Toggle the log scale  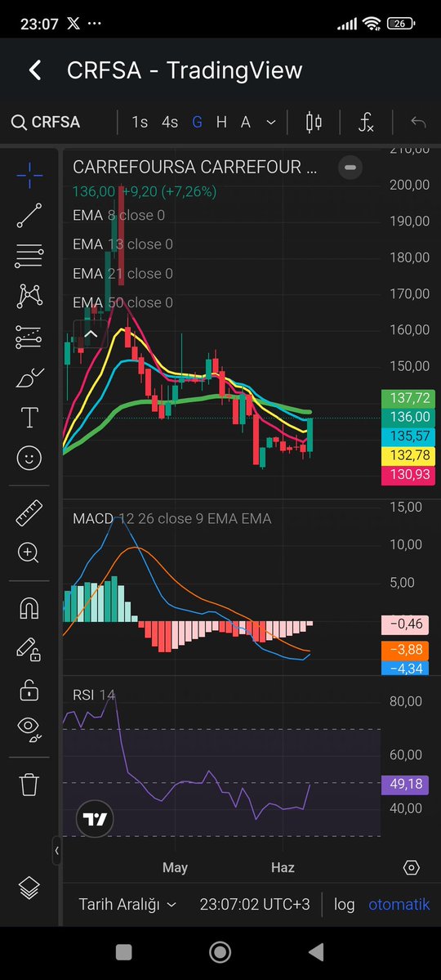[x=344, y=904]
